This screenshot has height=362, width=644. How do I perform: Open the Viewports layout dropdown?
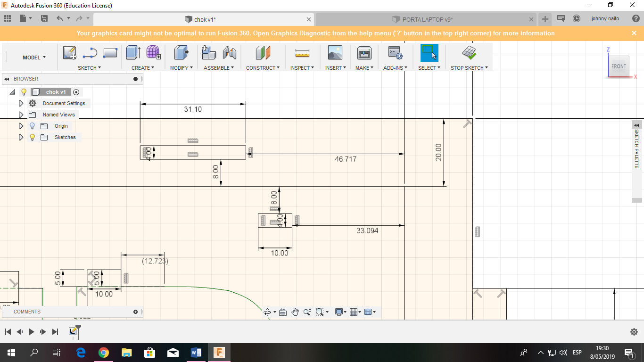point(370,312)
